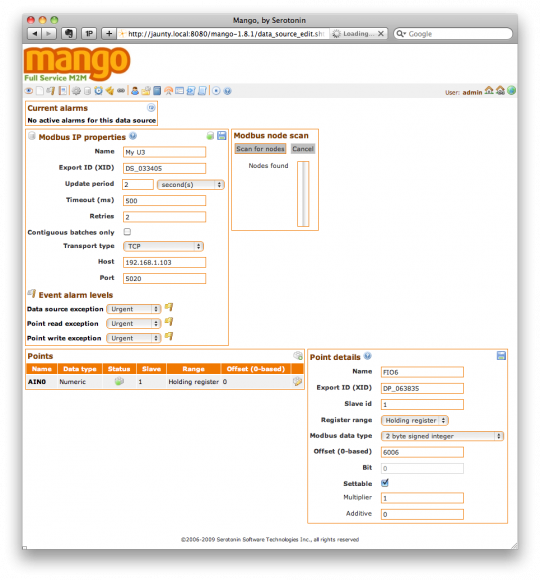540x580 pixels.
Task: Uncheck the Settable checkbox
Action: click(385, 483)
